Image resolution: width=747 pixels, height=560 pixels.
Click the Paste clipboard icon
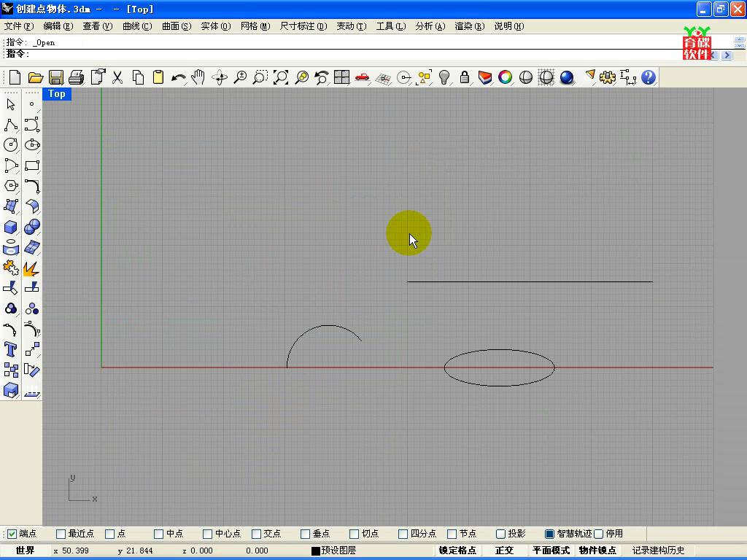point(158,77)
